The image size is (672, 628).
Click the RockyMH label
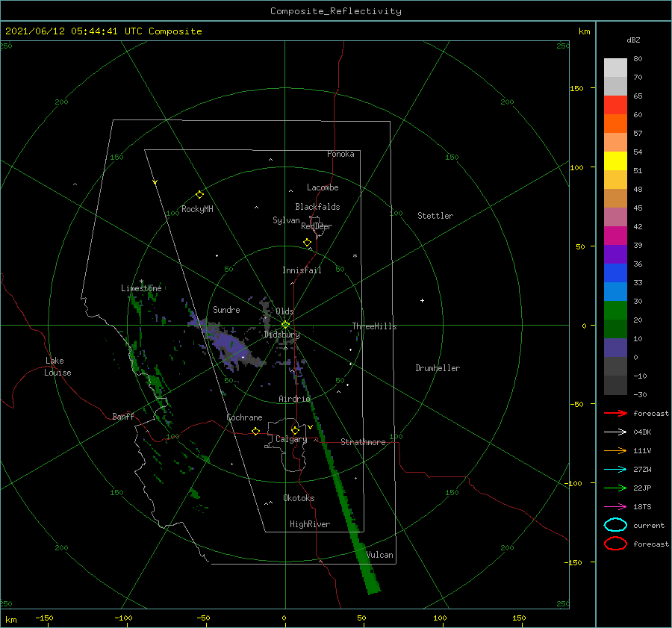coord(197,209)
